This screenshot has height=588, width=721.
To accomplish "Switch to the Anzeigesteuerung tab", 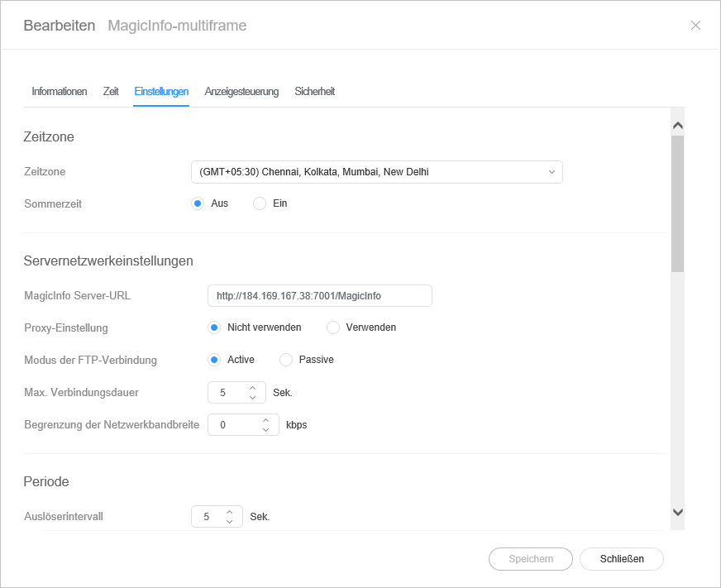I will [x=241, y=92].
